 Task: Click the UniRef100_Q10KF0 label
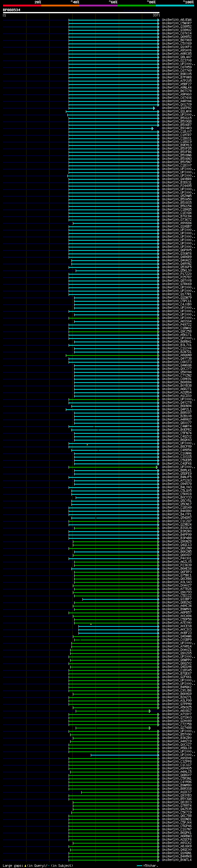pos(177,47)
